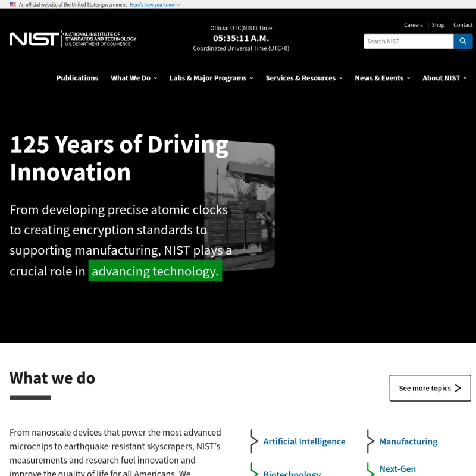Open the NIST logo homepage link
This screenshot has height=476, width=476.
click(73, 39)
